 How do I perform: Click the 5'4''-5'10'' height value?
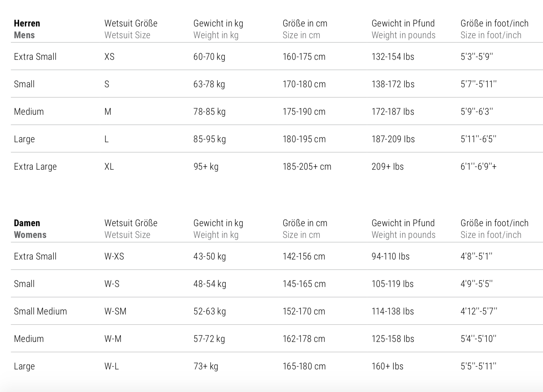click(x=478, y=339)
